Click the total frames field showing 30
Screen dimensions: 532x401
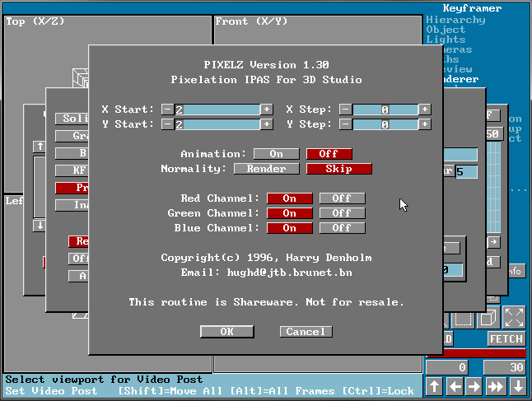point(505,367)
